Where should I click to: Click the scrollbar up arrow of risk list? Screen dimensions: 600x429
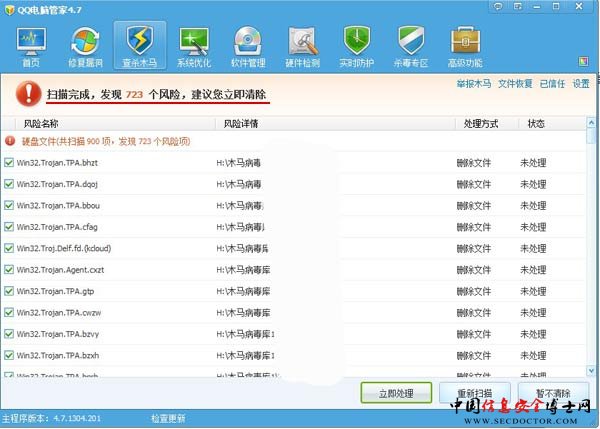tap(591, 123)
